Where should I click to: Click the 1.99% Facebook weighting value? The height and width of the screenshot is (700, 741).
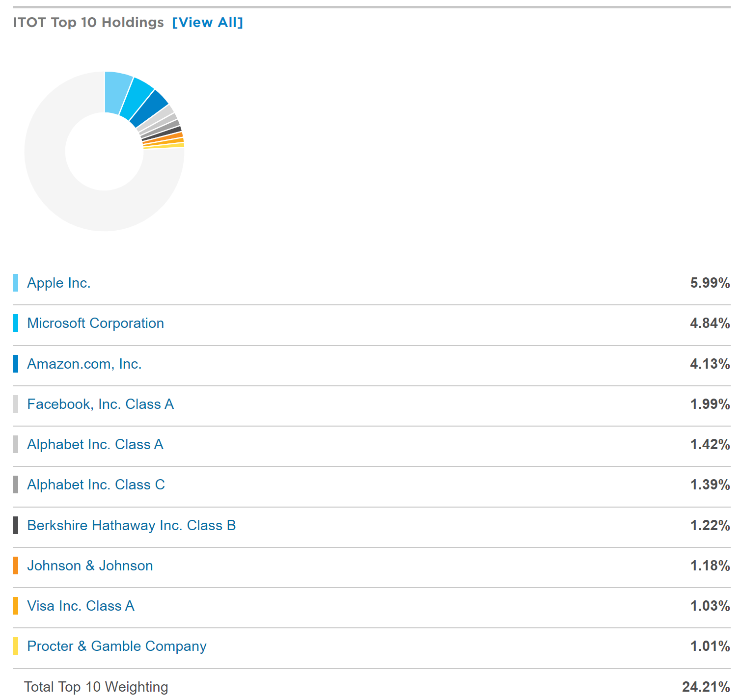[710, 404]
